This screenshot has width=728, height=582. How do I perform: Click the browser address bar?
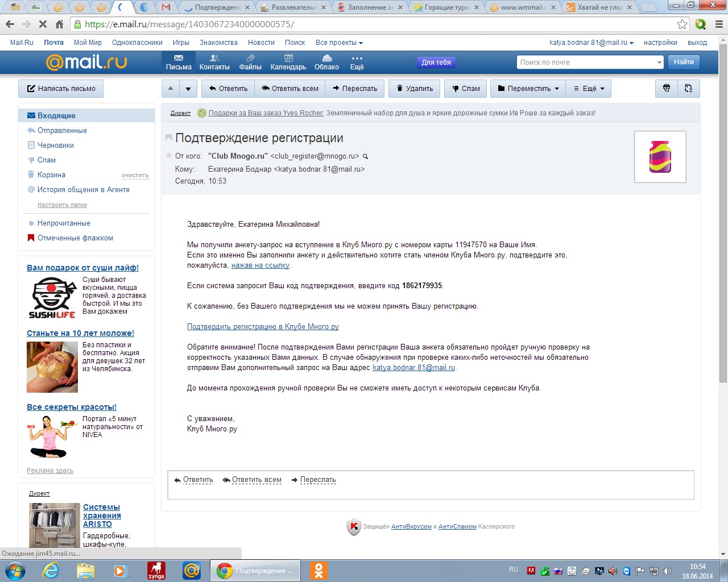(x=375, y=24)
